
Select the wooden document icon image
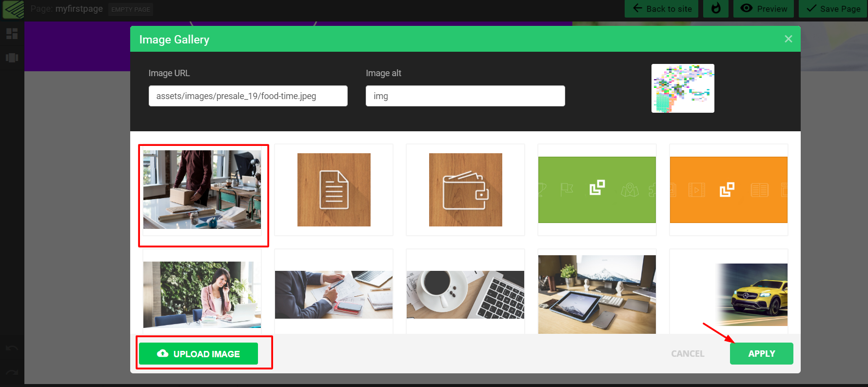pyautogui.click(x=334, y=190)
